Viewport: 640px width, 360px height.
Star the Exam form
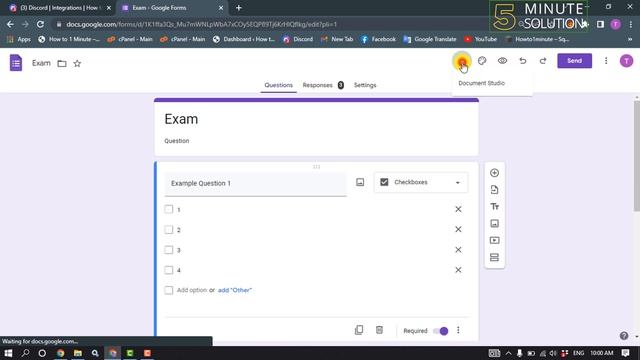77,63
